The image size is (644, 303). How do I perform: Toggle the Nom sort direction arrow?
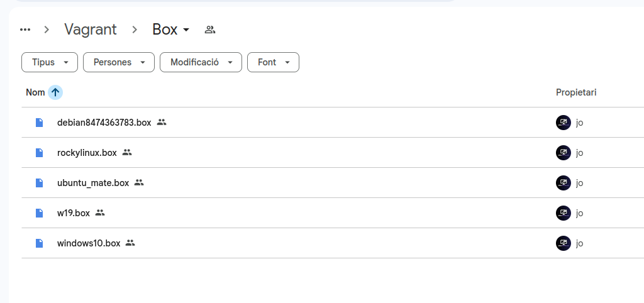coord(55,92)
